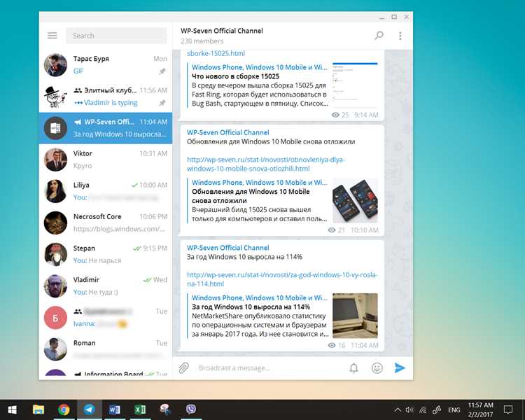Click Stepan's profile avatar
This screenshot has height=420, width=525.
[55, 254]
